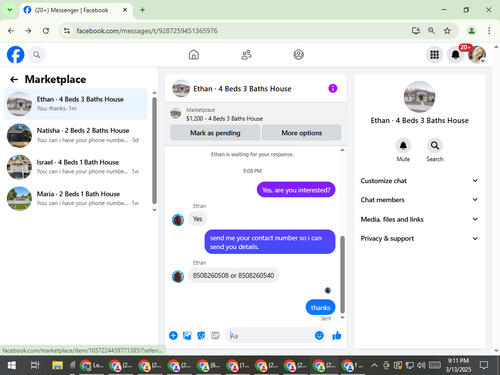Click the chat message scrollbar

342,274
